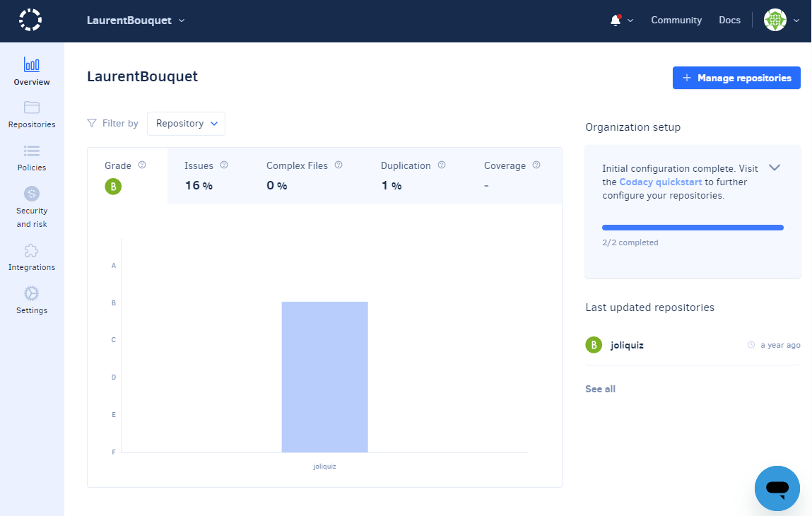Go to Policies list icon
This screenshot has width=812, height=516.
click(x=32, y=151)
